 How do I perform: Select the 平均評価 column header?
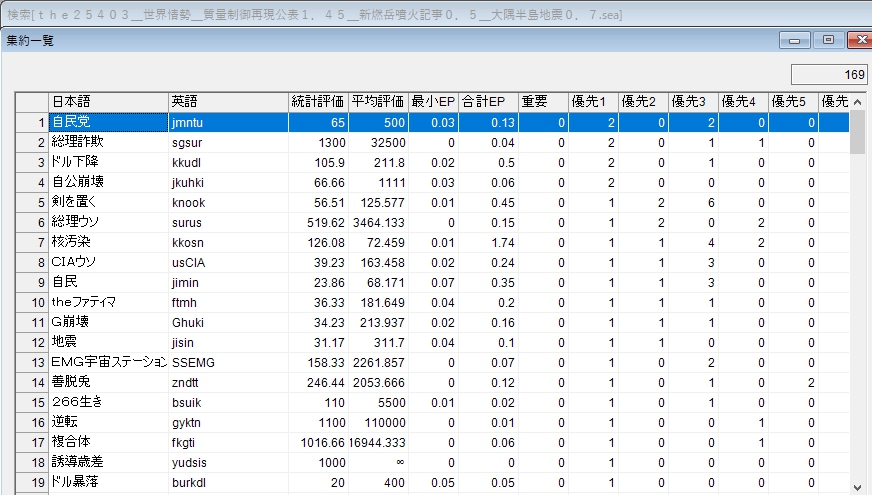click(x=378, y=102)
